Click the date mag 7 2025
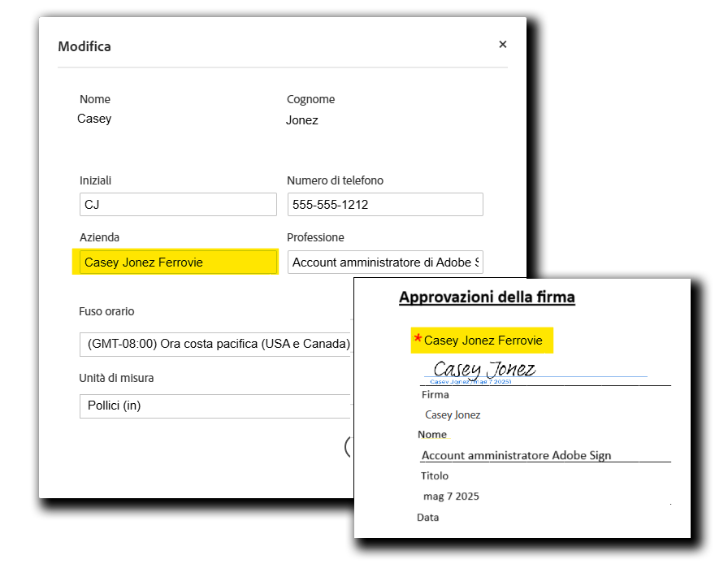The width and height of the screenshot is (728, 564). click(x=451, y=497)
